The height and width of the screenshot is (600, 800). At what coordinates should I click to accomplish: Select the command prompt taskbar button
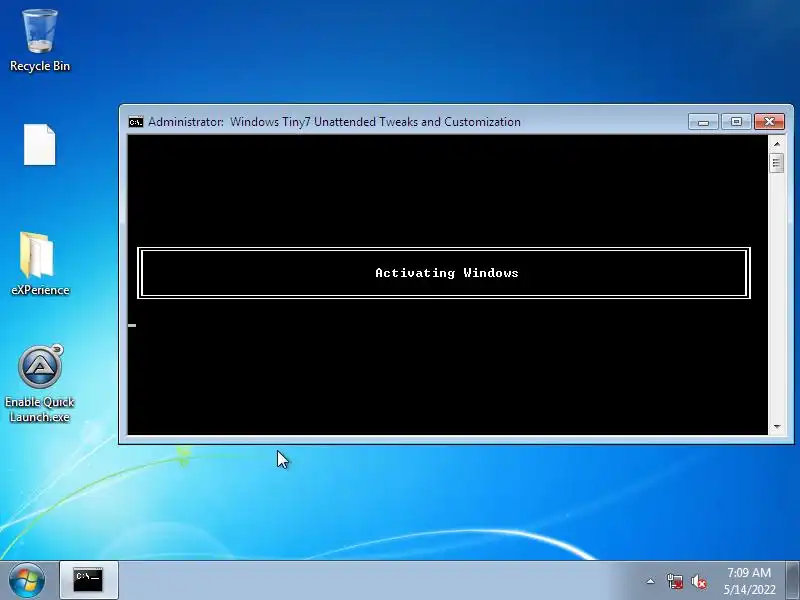click(x=89, y=580)
